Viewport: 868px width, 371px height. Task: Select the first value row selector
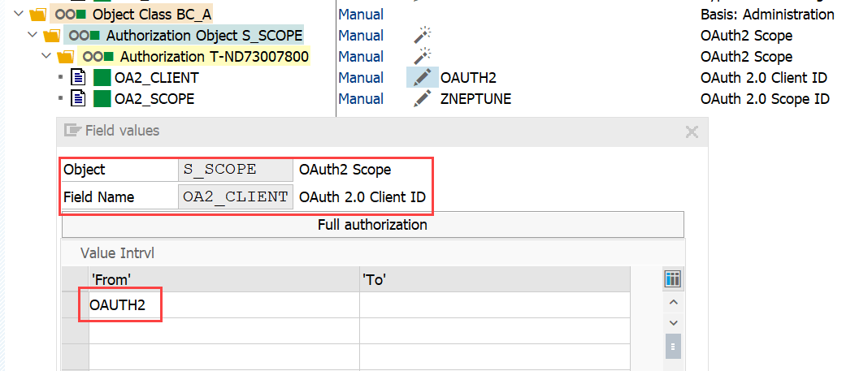coord(76,304)
